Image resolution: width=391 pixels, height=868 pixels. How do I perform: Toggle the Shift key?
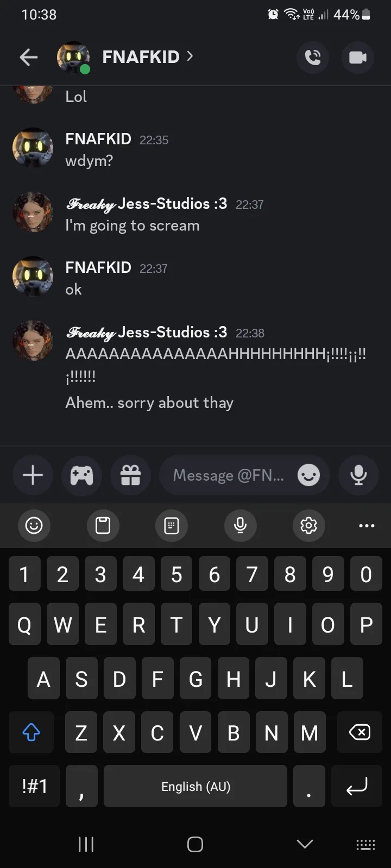click(31, 732)
